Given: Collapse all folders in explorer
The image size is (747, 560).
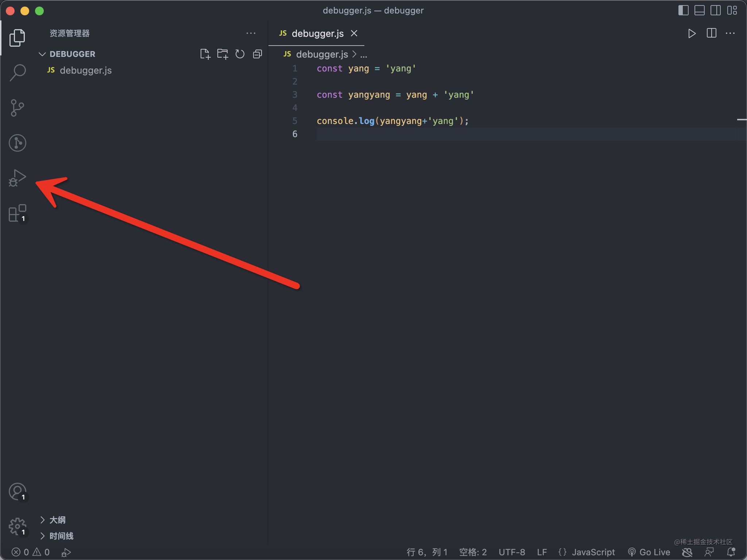Looking at the screenshot, I should pos(257,54).
